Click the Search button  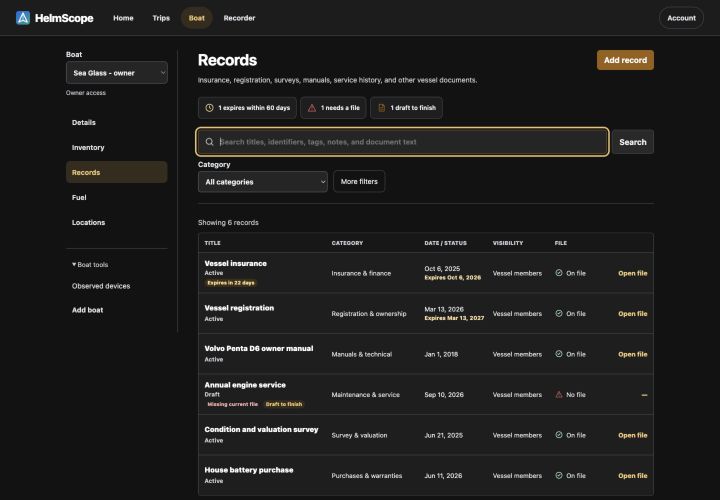[633, 142]
